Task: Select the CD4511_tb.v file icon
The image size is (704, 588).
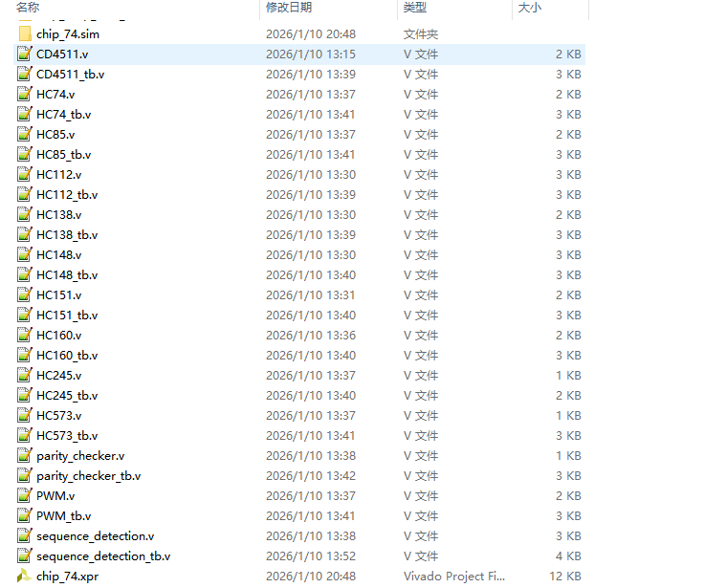Action: pyautogui.click(x=25, y=74)
